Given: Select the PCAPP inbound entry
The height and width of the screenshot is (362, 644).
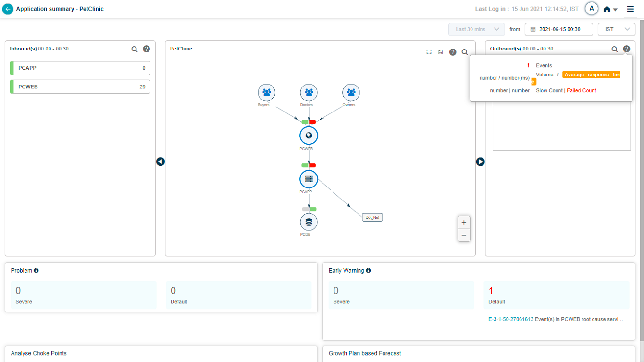Looking at the screenshot, I should pos(80,68).
